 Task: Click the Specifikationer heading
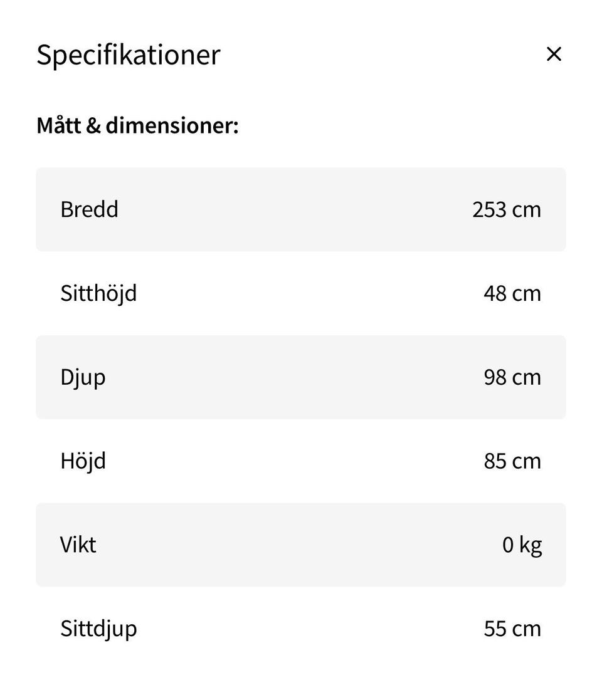[129, 55]
